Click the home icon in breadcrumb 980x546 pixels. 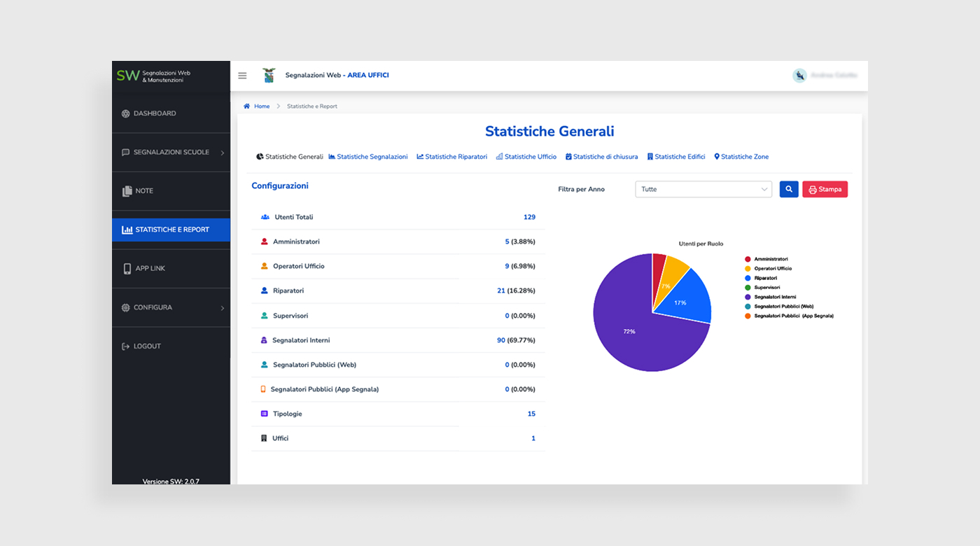pyautogui.click(x=246, y=106)
